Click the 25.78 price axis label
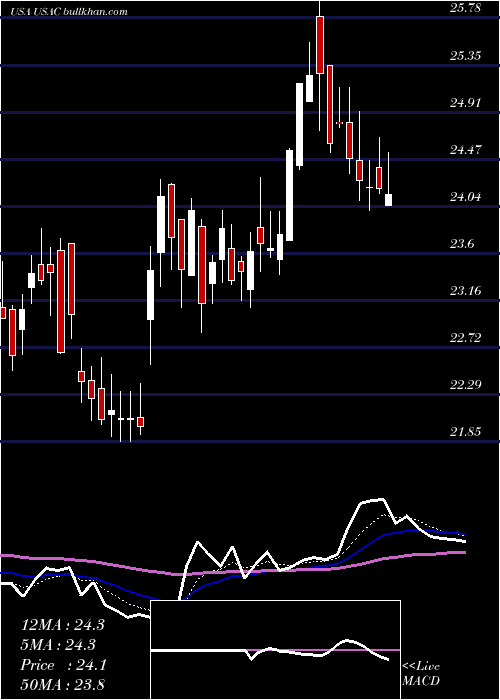Screen dimensions: 500x700 (466, 8)
